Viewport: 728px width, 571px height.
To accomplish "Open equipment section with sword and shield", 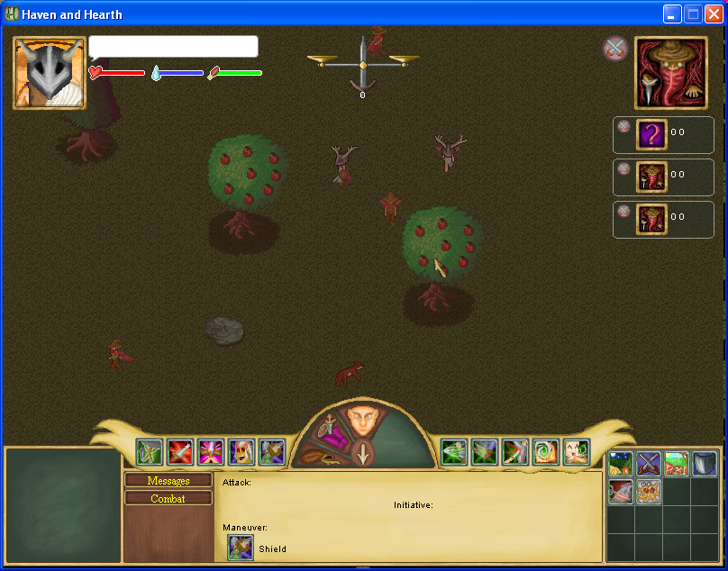I will [x=333, y=431].
